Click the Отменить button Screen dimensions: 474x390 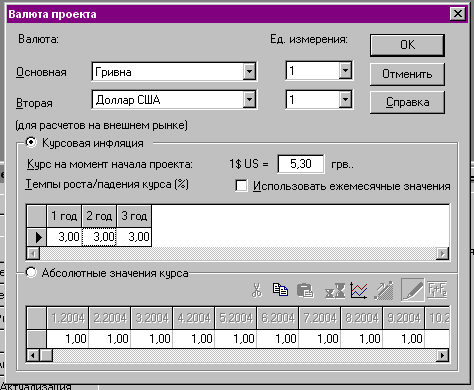[x=407, y=74]
